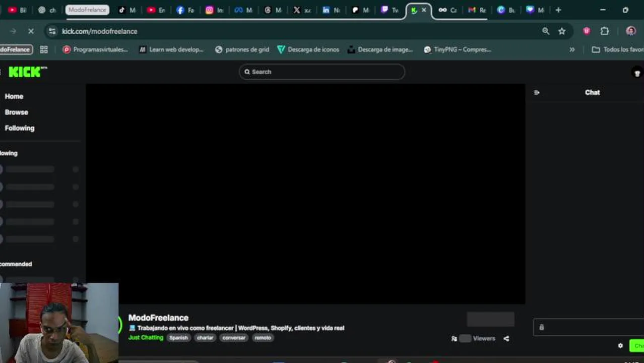Screen dimensions: 644x363
Task: Switch to the Meta tab
Action: pyautogui.click(x=244, y=10)
